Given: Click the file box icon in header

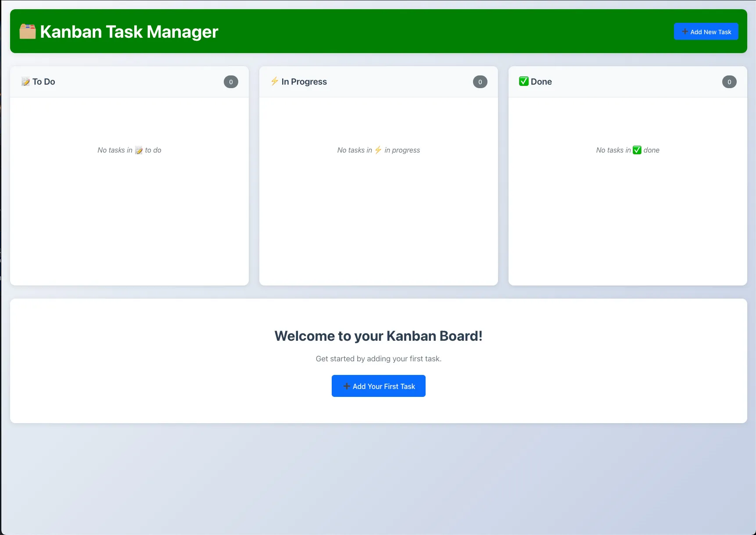Looking at the screenshot, I should tap(28, 32).
